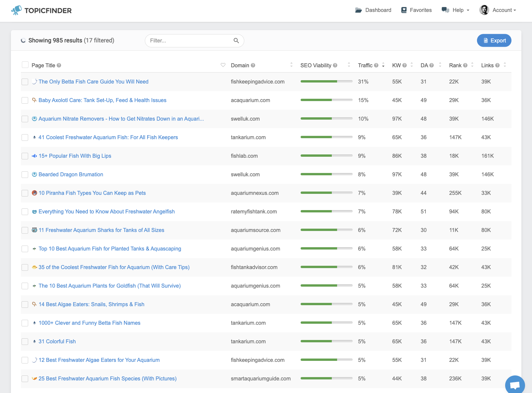Click the Help chat bubbles icon
Image resolution: width=532 pixels, height=393 pixels.
click(x=445, y=10)
